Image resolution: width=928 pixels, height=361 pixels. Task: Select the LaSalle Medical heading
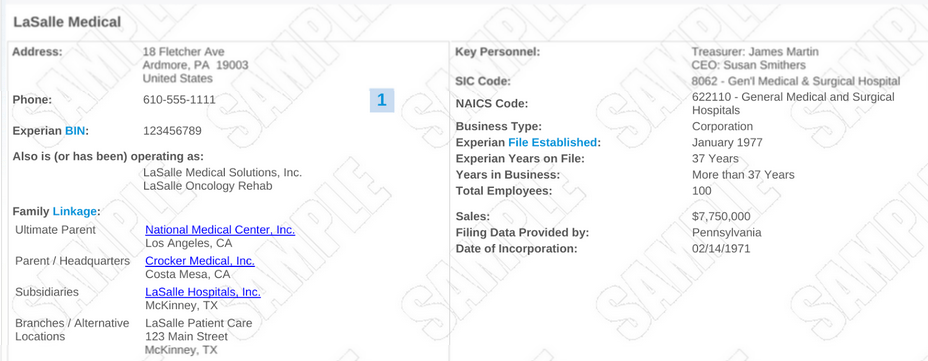click(67, 22)
